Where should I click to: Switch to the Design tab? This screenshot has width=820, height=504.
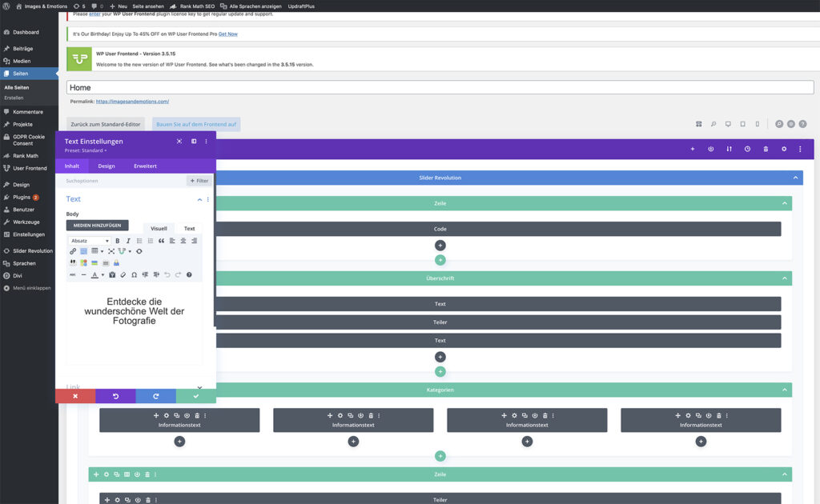107,166
